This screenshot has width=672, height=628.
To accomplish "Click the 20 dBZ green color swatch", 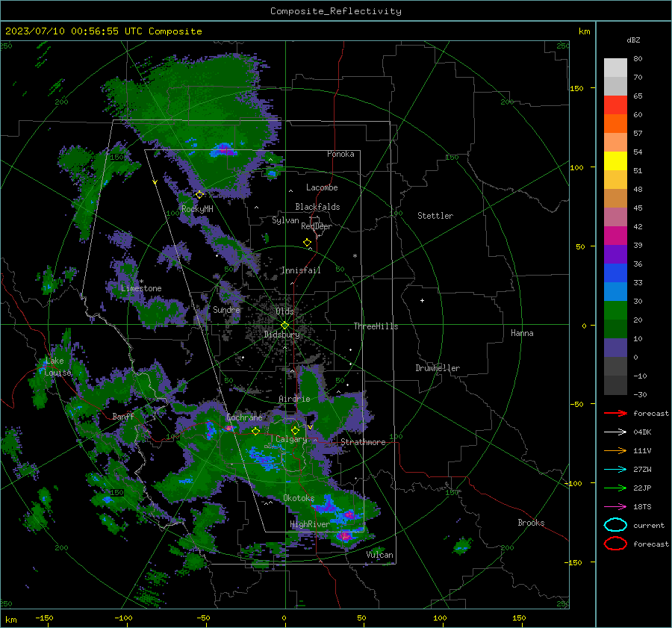I will (x=615, y=311).
